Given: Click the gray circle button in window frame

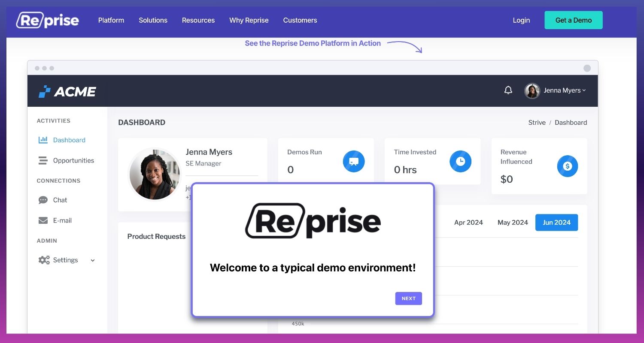Looking at the screenshot, I should (x=587, y=68).
